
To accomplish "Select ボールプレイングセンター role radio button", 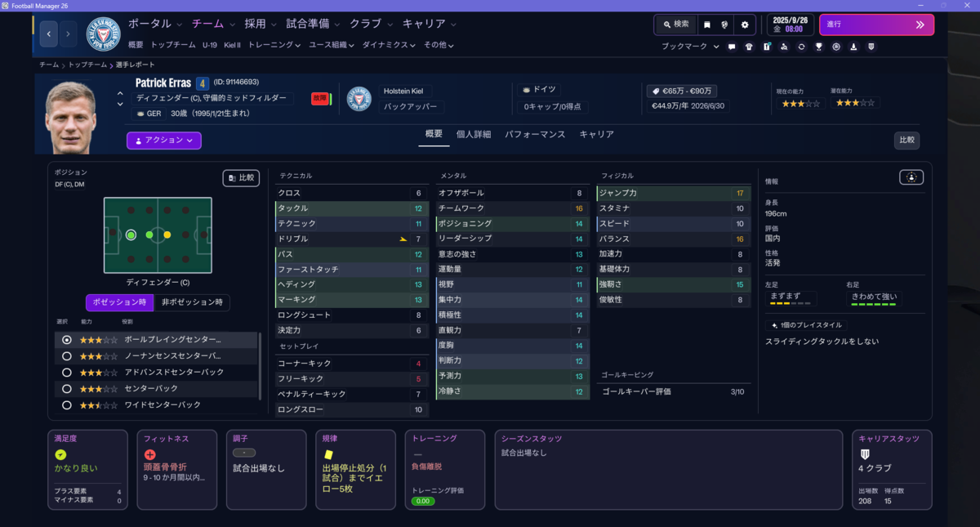I will coord(66,340).
